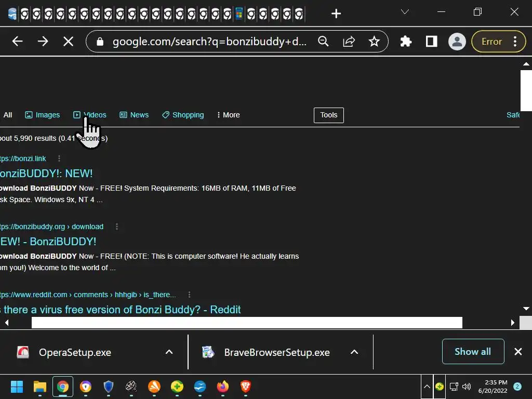Screen dimensions: 532x399
Task: Open options menu next to reddit.com result
Action: tap(189, 295)
